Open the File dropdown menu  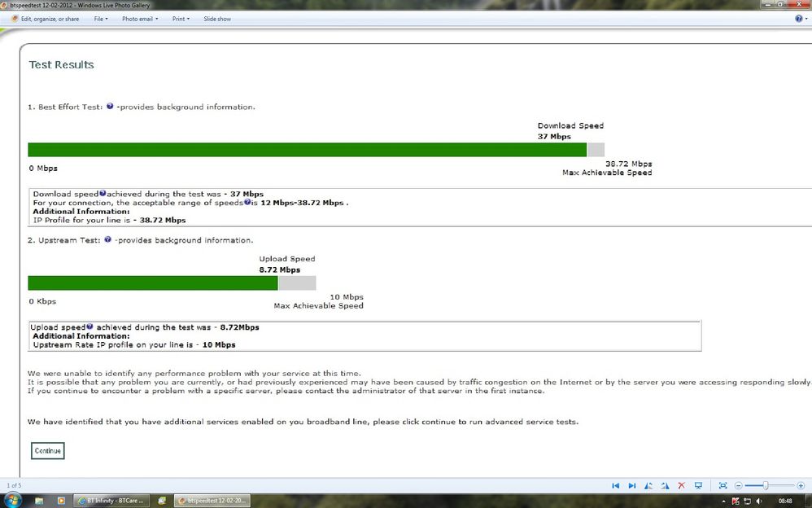coord(100,19)
